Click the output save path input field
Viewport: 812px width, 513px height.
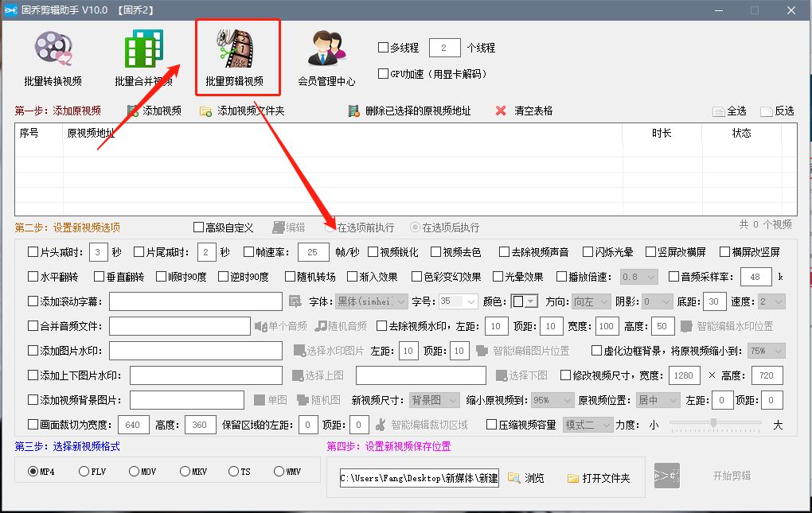tap(420, 478)
